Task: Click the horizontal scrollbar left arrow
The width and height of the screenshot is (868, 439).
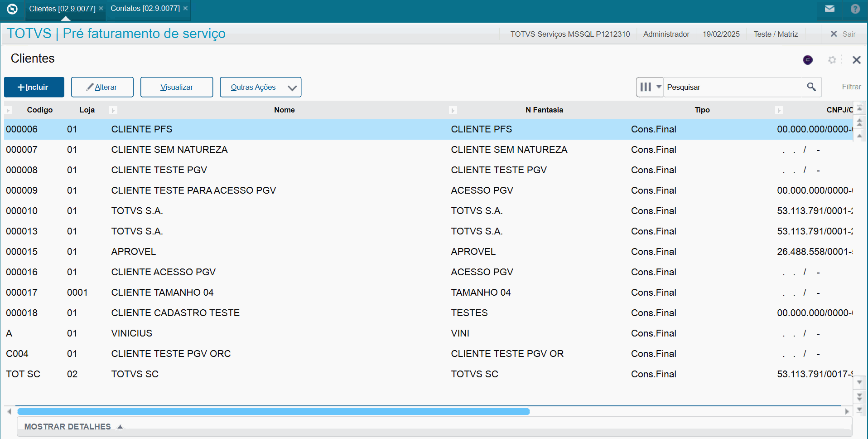Action: tap(10, 411)
